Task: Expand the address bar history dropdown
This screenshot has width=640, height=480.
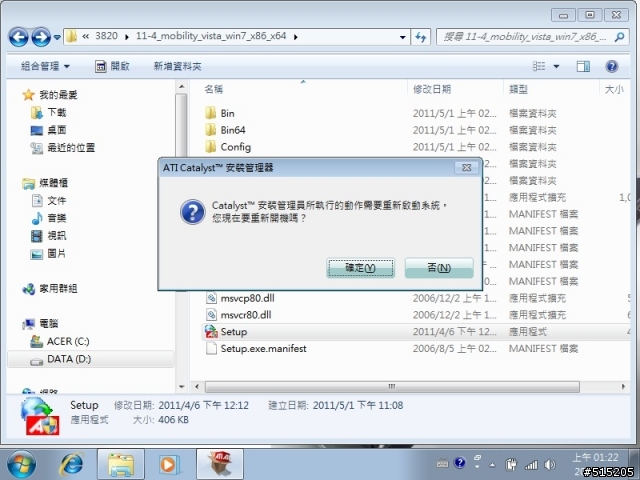Action: coord(402,37)
